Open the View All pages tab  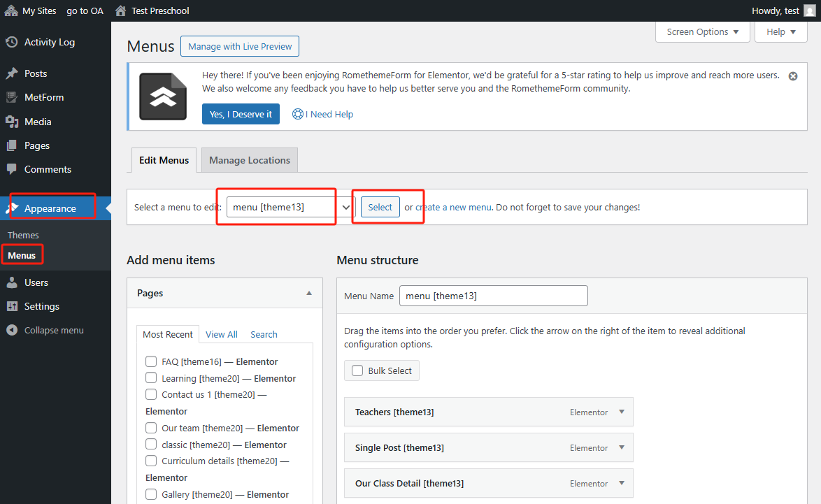click(221, 334)
